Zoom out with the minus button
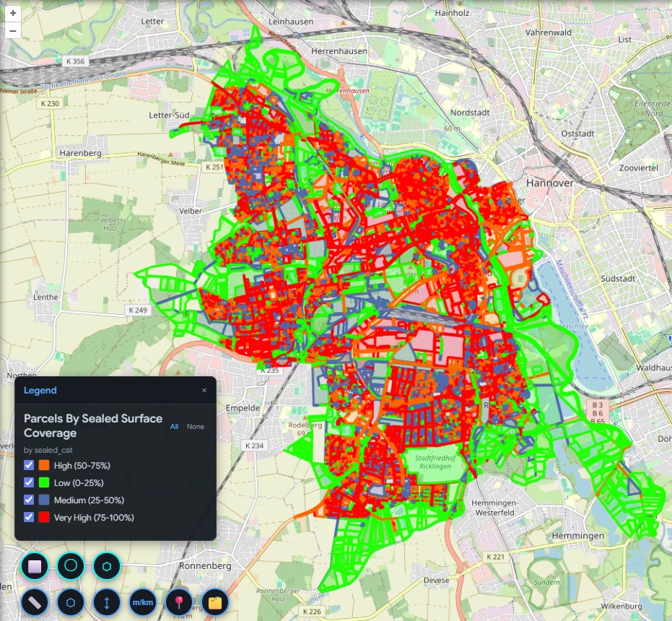This screenshot has height=621, width=672. pos(13,31)
